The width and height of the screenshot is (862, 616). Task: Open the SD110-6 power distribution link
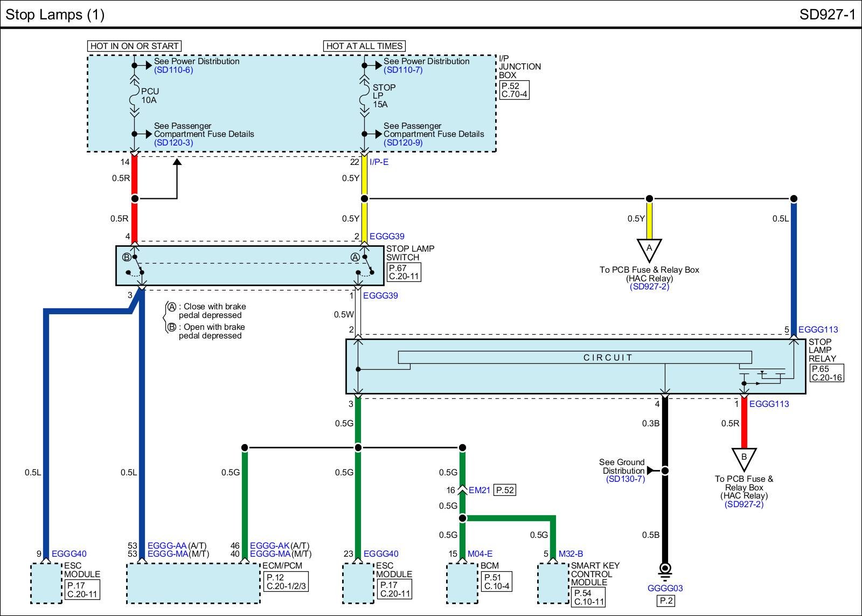pos(173,70)
